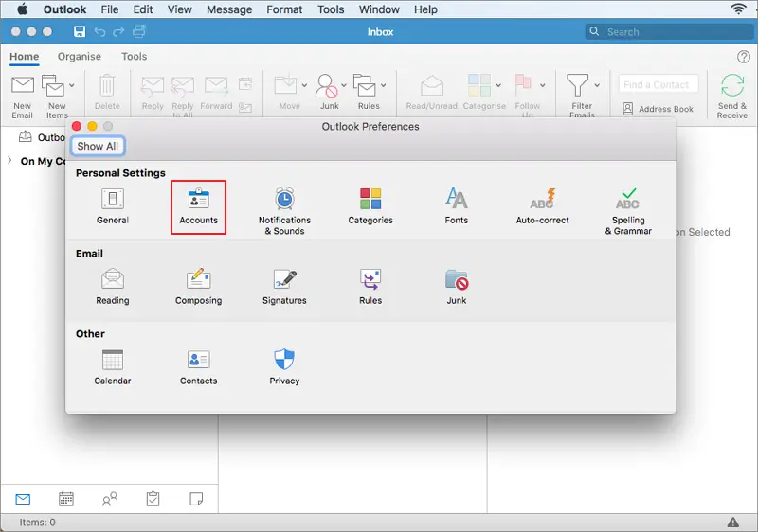
Task: Switch to the Tools ribbon tab
Action: coord(134,57)
